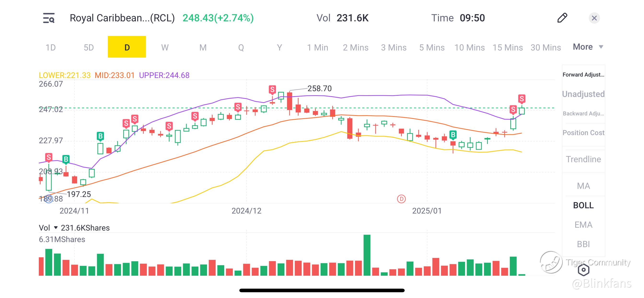Tap the green B buy marker in January

[x=453, y=135]
